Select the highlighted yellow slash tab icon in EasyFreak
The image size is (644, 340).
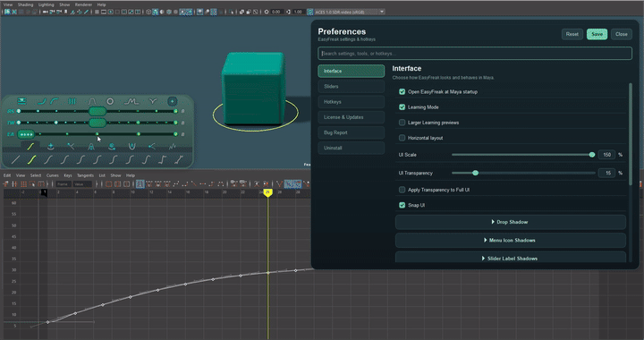30,146
